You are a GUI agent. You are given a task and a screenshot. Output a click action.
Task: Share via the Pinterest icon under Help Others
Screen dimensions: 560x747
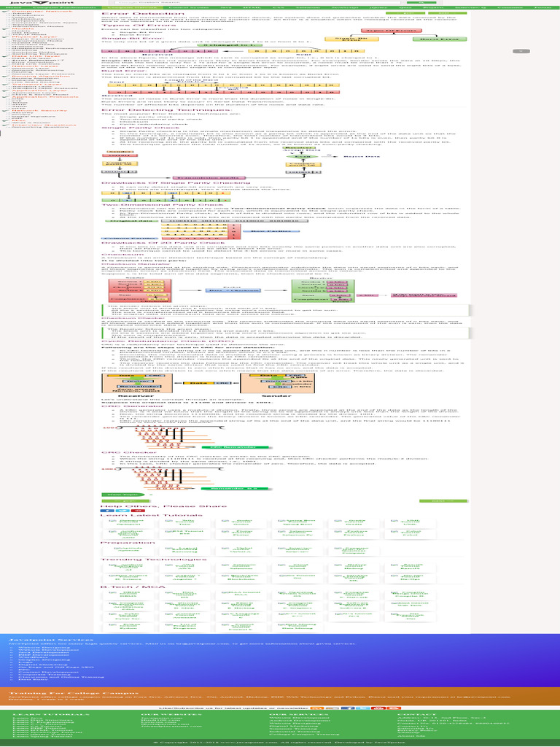[138, 511]
